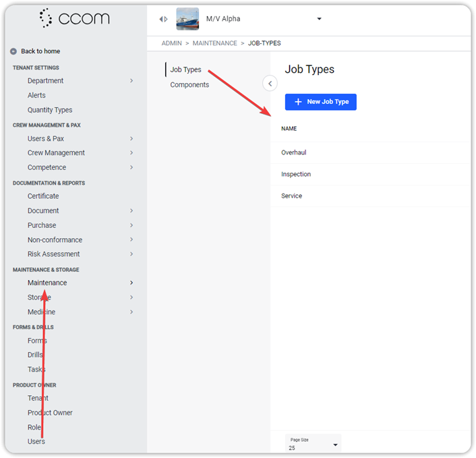Click JOB-TYPES in breadcrumb
Viewport: 476px width, 458px height.
click(264, 43)
